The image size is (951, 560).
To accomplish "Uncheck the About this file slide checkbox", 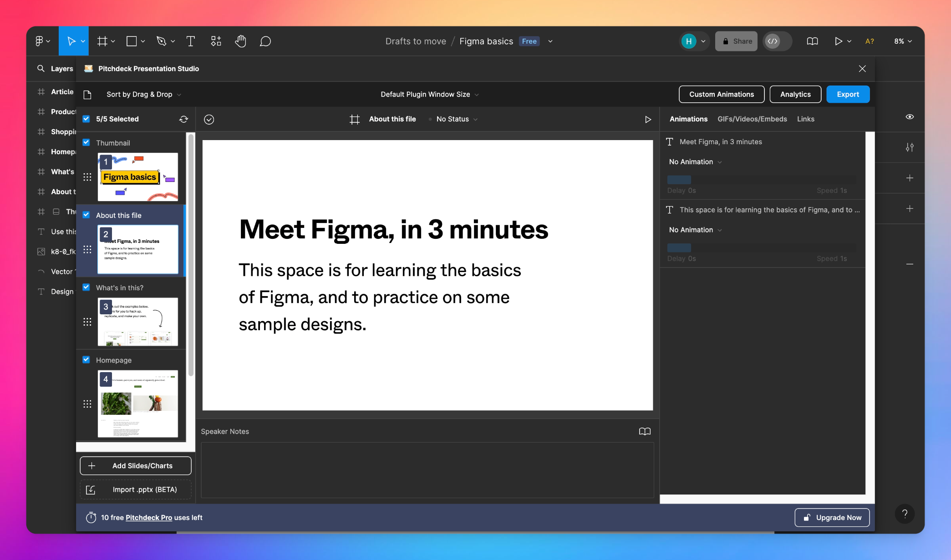I will pos(86,215).
